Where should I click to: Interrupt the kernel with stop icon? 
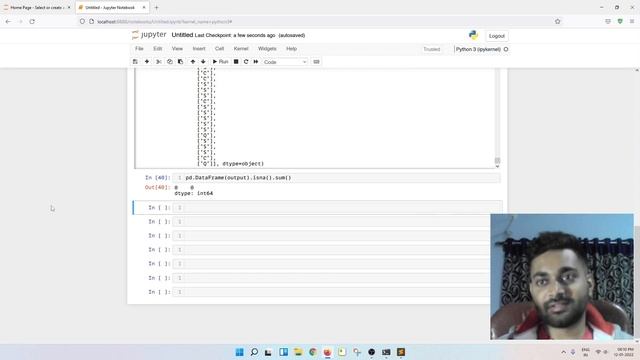pyautogui.click(x=236, y=62)
